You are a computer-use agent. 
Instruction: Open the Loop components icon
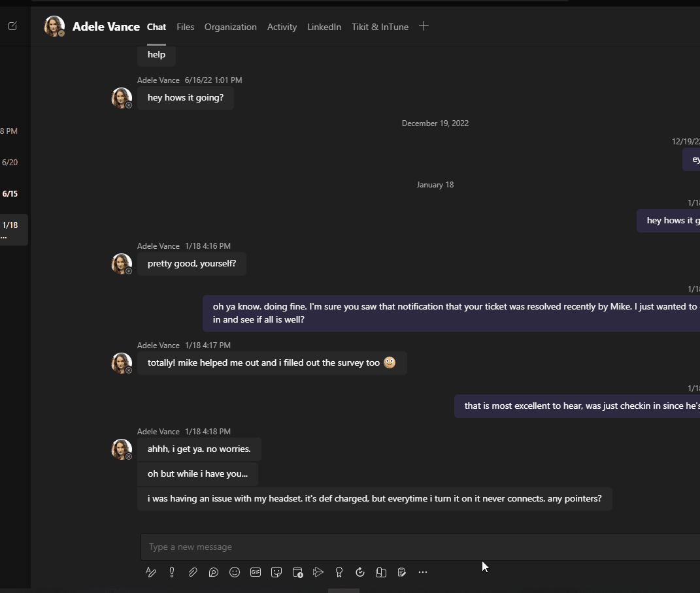(213, 572)
